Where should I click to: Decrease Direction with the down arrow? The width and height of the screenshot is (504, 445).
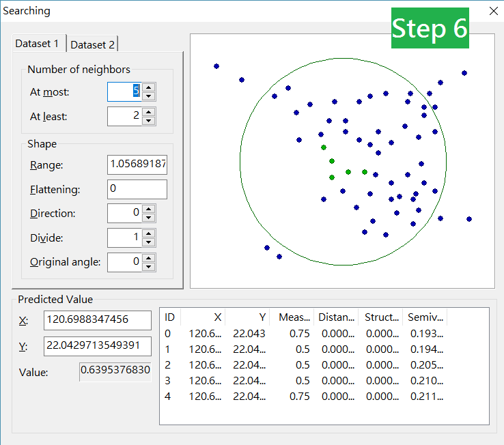tap(148, 218)
